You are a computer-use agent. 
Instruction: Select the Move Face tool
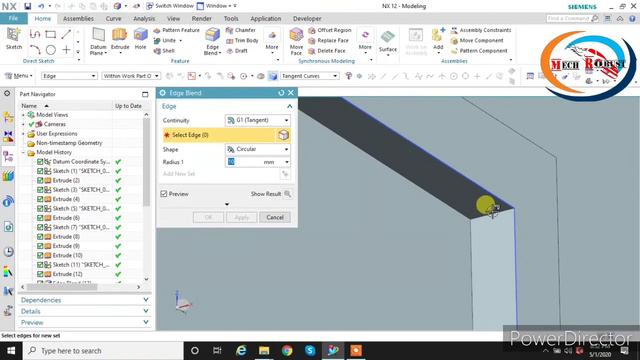point(296,41)
